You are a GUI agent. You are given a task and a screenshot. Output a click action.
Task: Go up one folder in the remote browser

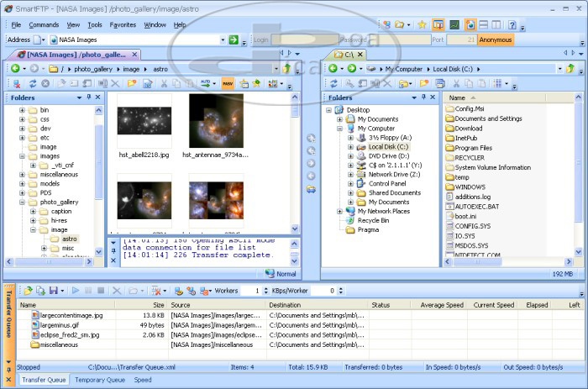pos(286,67)
